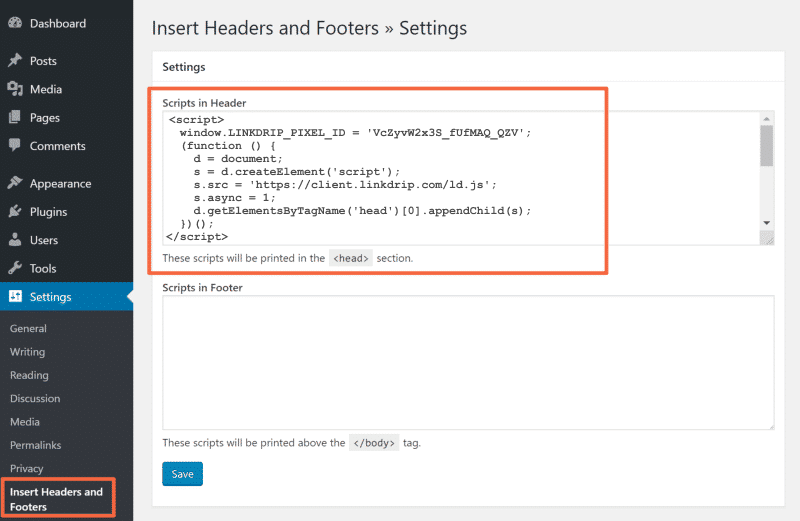
Task: Open the Settings menu item
Action: 50,297
